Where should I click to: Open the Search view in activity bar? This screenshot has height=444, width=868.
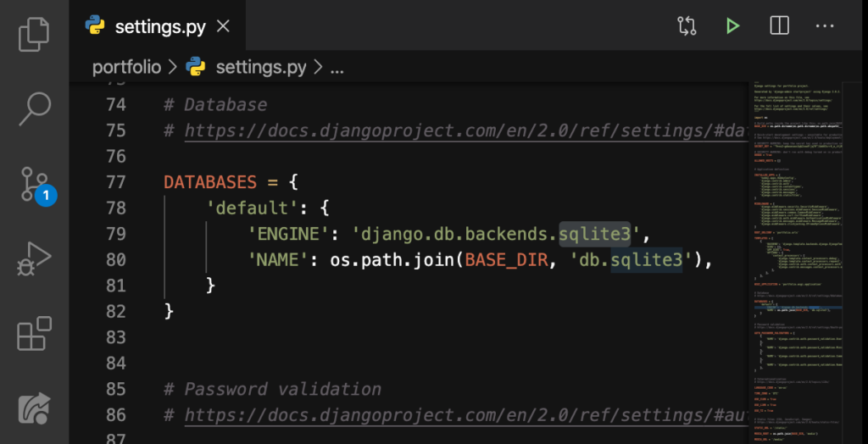[35, 108]
